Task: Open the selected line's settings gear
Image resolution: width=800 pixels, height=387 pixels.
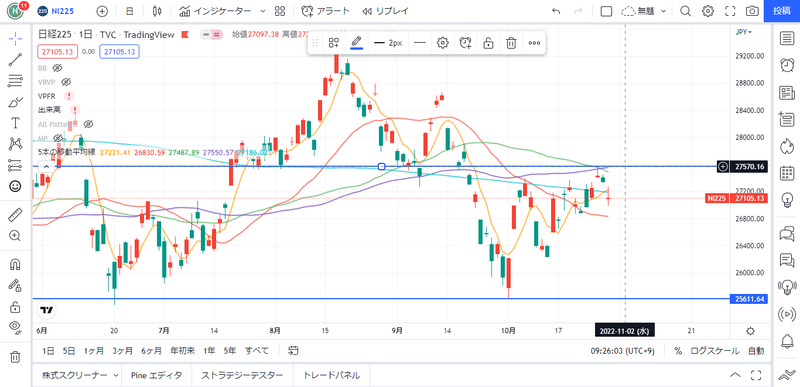Action: tap(443, 43)
